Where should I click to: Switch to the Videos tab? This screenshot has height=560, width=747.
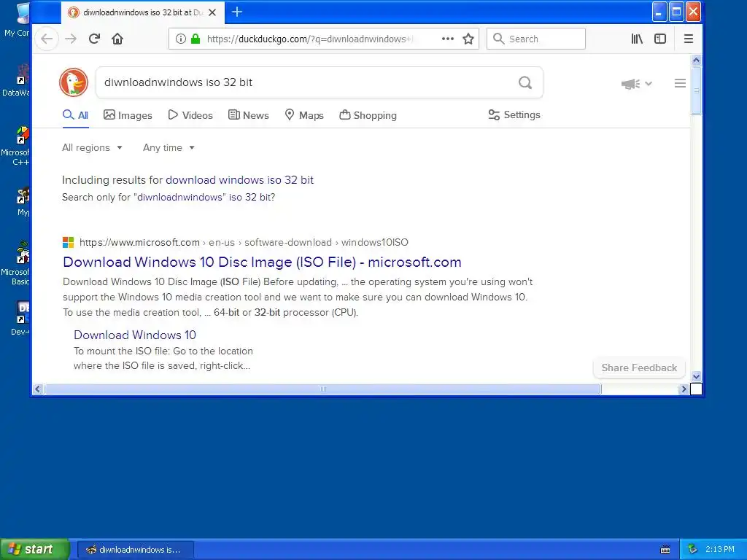190,115
